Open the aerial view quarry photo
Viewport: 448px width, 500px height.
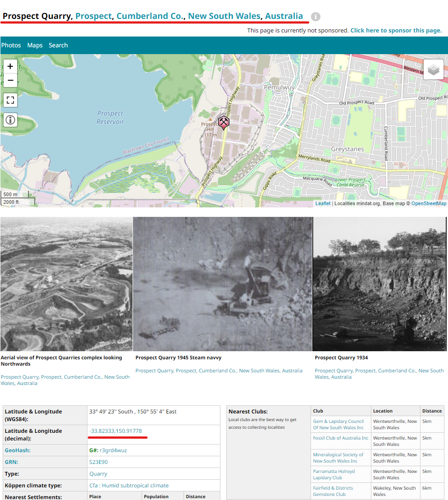coord(66,284)
